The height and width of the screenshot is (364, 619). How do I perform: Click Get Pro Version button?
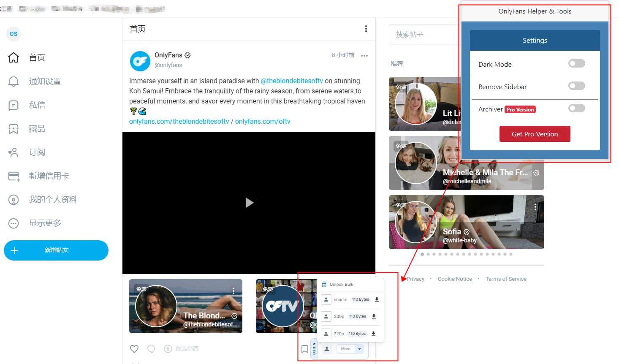535,134
